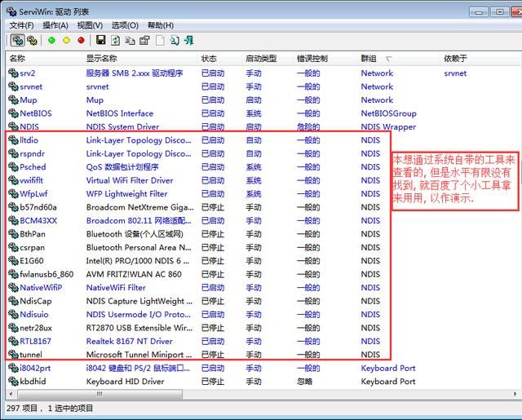
Task: Click the gear icon beside Psched
Action: (x=13, y=166)
